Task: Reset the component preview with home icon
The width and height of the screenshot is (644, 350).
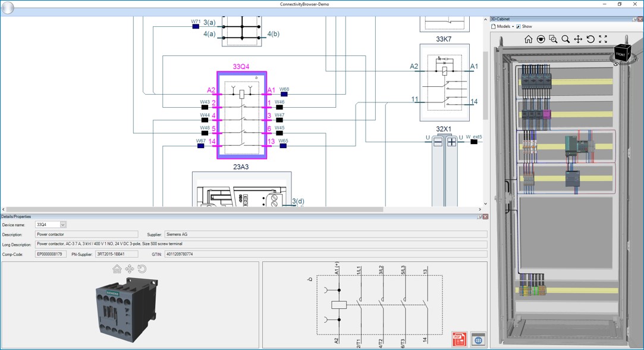Action: [117, 269]
